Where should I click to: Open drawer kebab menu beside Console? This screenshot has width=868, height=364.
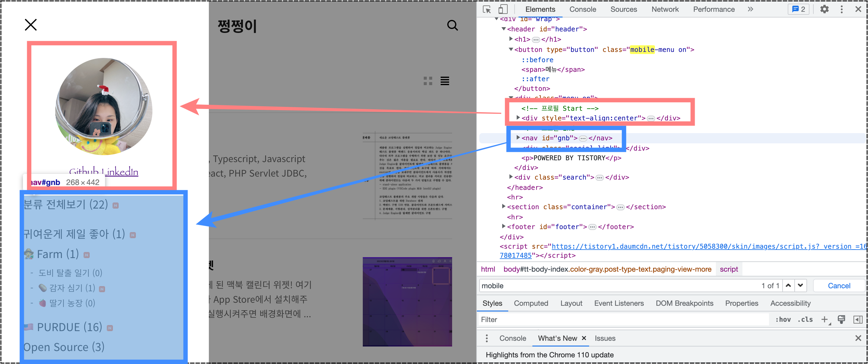486,338
